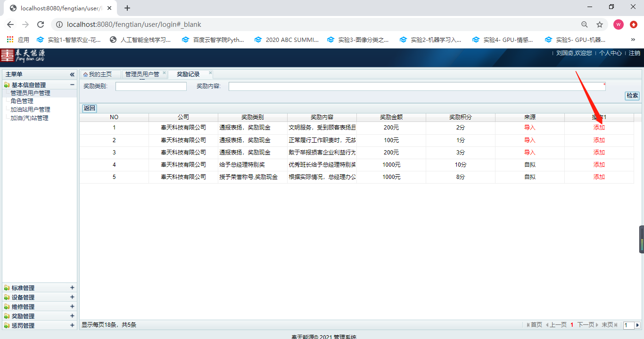Close the 管理员用户管 tab
The width and height of the screenshot is (644, 339).
(x=164, y=73)
